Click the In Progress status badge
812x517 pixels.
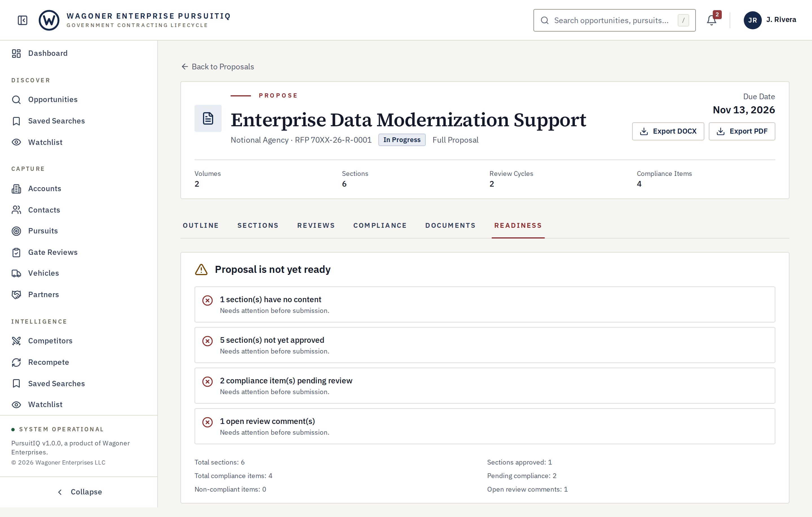(401, 140)
